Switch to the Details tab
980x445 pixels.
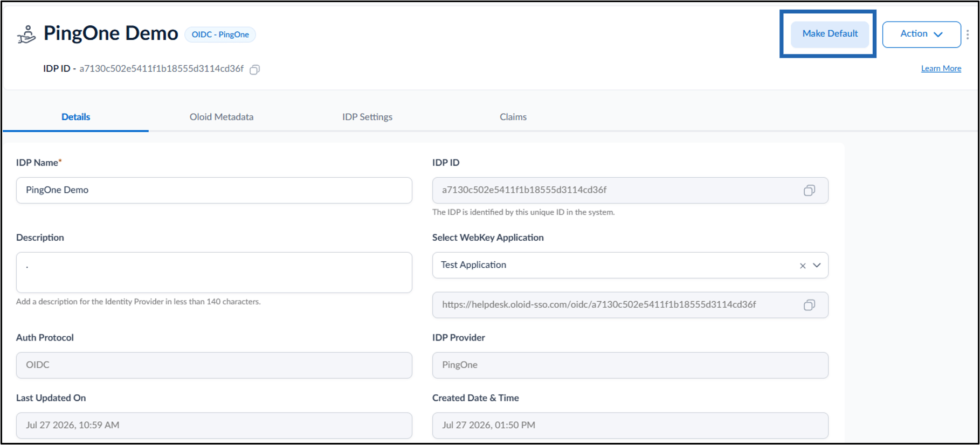[x=75, y=117]
